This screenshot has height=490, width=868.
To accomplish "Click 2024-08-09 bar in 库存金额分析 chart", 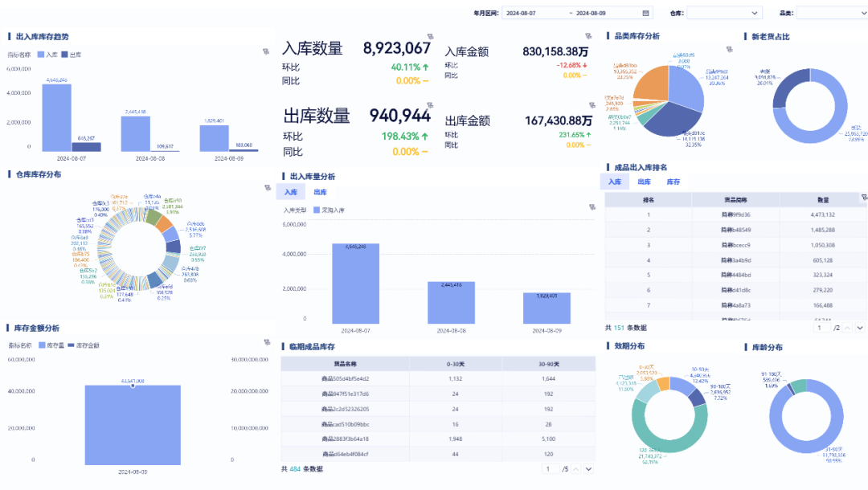I will tap(133, 425).
